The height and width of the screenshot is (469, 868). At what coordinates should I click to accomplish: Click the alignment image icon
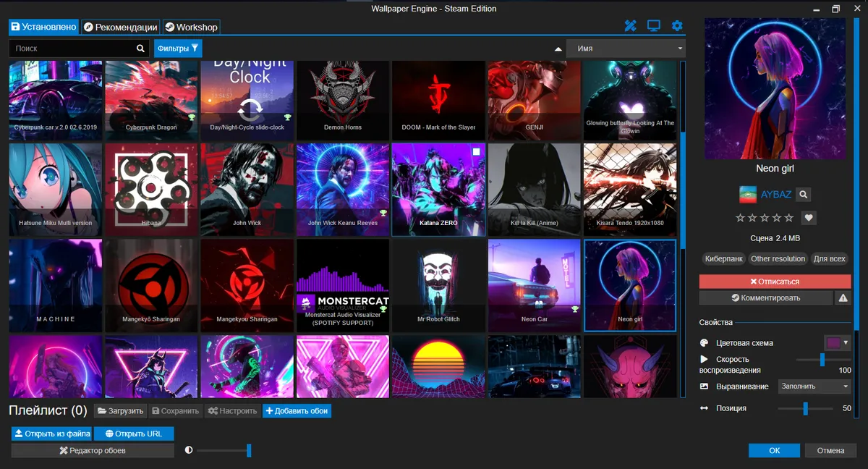pos(705,386)
